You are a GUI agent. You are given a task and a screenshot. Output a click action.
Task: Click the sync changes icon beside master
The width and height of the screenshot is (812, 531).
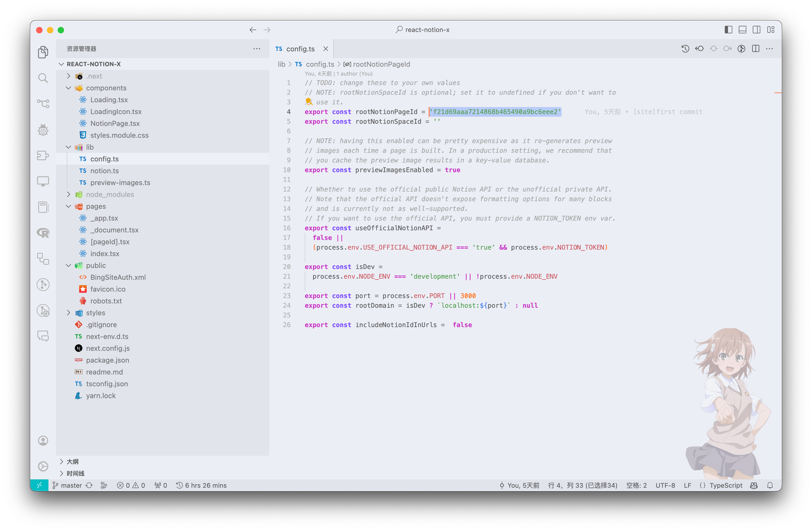click(89, 485)
